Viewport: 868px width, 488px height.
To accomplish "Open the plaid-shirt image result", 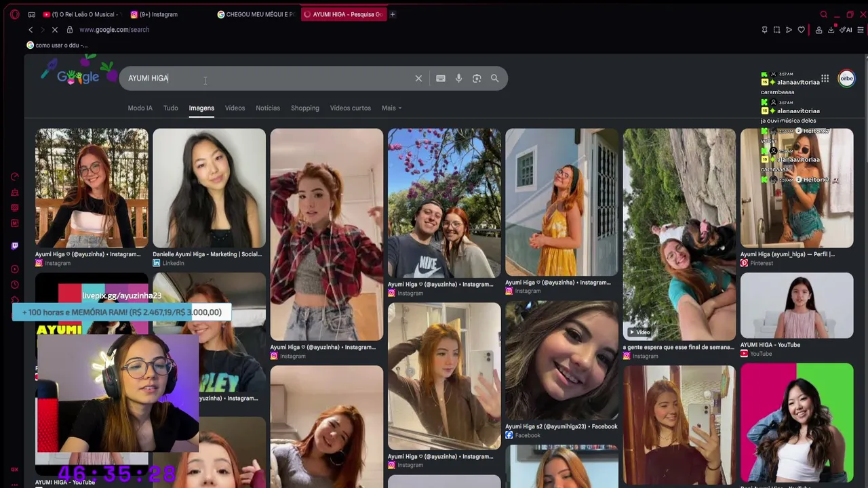I will point(327,235).
